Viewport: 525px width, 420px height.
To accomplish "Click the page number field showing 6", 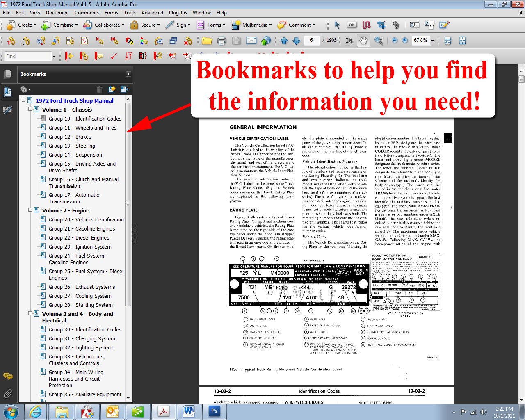I will coord(311,40).
